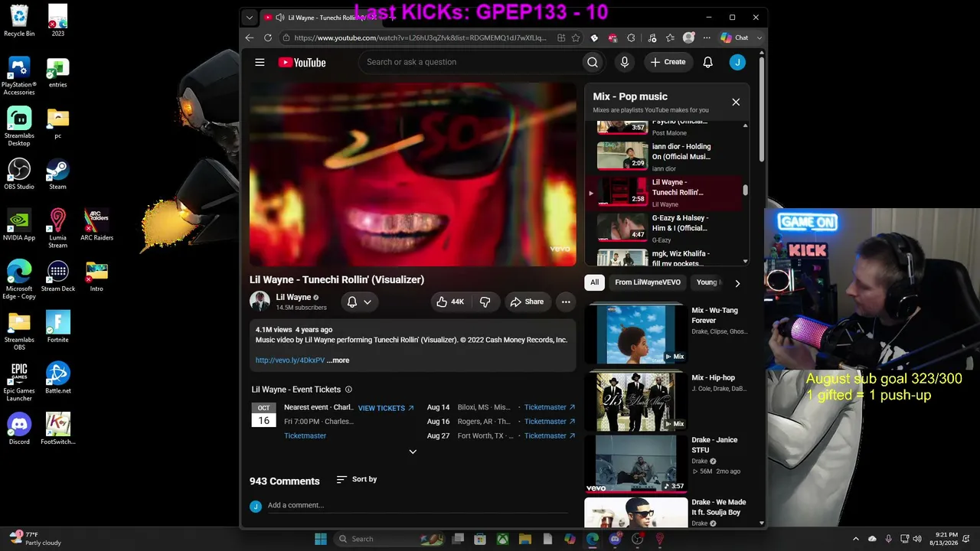Image resolution: width=980 pixels, height=551 pixels.
Task: Open File Explorer from the taskbar
Action: pos(524,539)
